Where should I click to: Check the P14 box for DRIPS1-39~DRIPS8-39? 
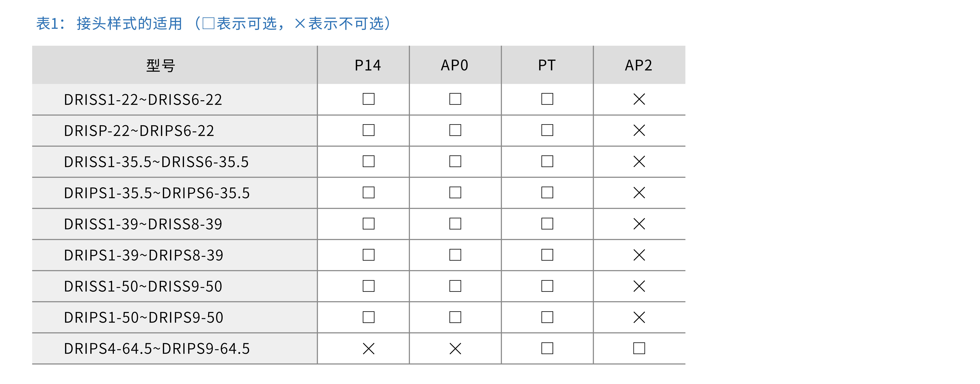click(368, 255)
